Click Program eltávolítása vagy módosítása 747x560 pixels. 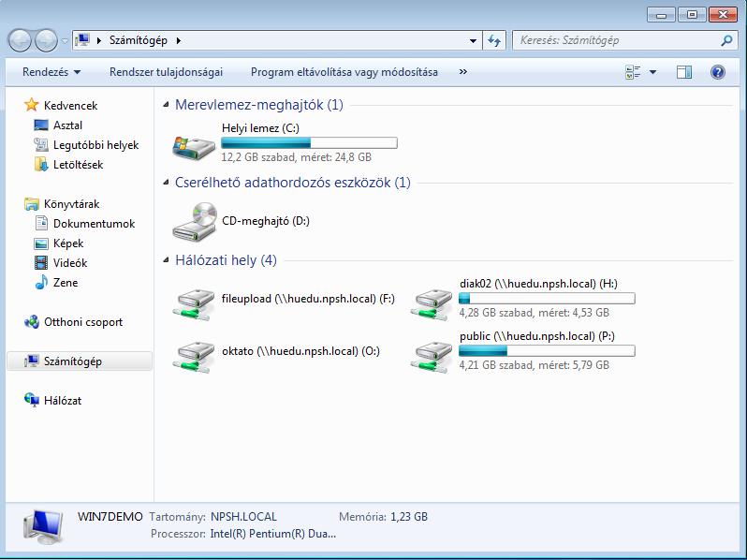[344, 72]
